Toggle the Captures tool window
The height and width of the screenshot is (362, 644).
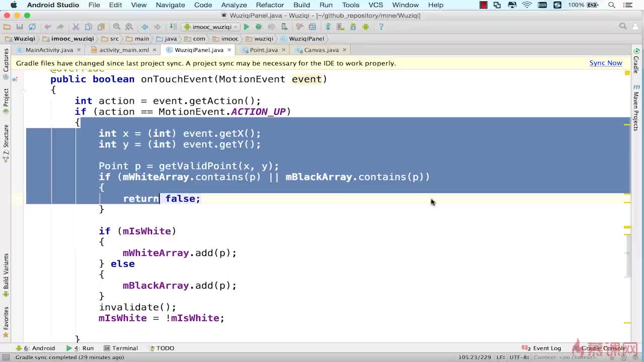coord(6,63)
